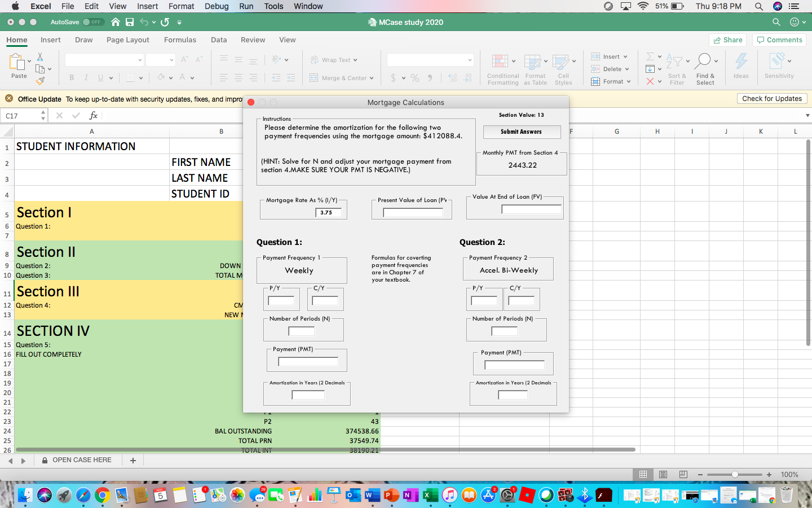Search the workbook with the magnifier icon
The height and width of the screenshot is (508, 812).
pyautogui.click(x=776, y=22)
